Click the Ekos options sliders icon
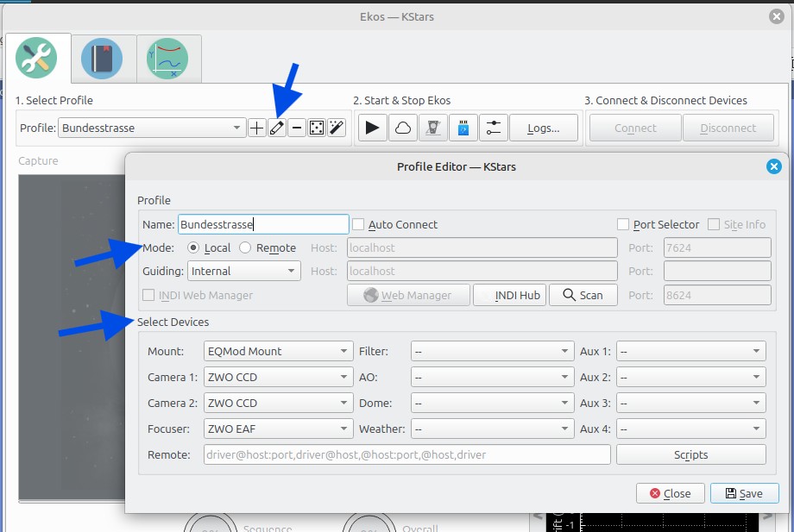Image resolution: width=794 pixels, height=532 pixels. click(493, 128)
